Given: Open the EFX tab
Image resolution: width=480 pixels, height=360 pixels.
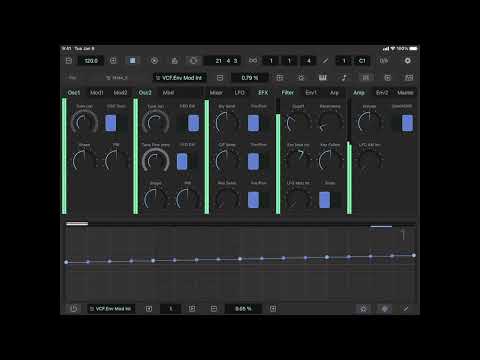Looking at the screenshot, I should (263, 93).
